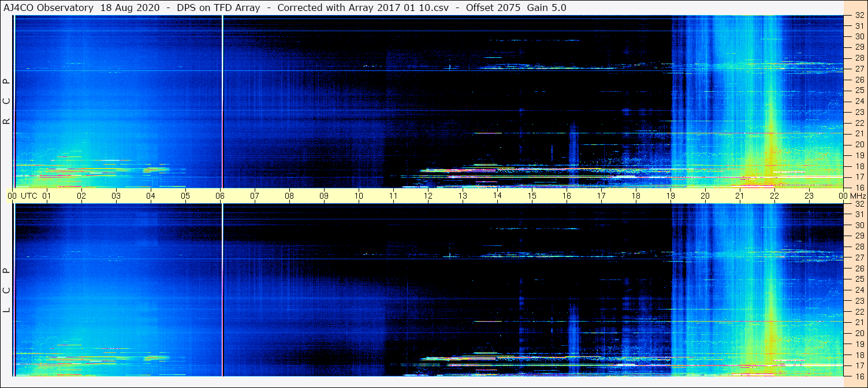Click the 03 hour marker on time axis
868x388 pixels.
click(116, 196)
